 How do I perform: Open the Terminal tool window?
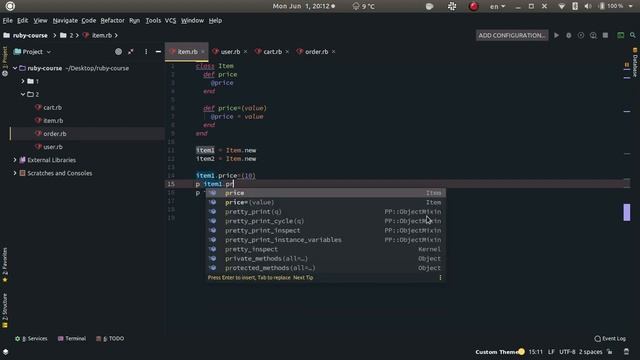72,338
